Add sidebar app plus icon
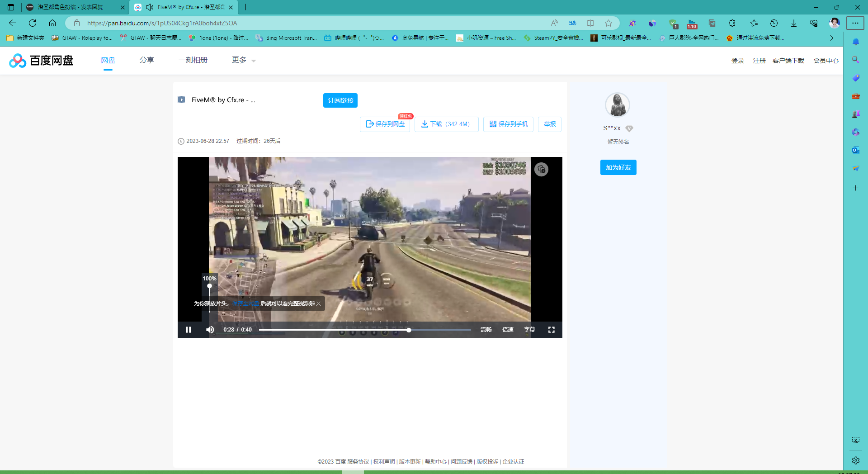The image size is (868, 474). coord(856,188)
